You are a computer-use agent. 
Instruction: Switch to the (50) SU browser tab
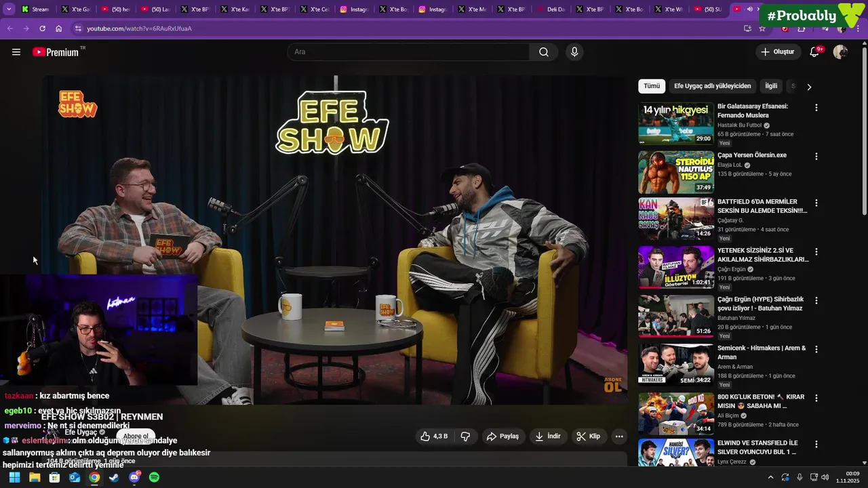(x=708, y=9)
